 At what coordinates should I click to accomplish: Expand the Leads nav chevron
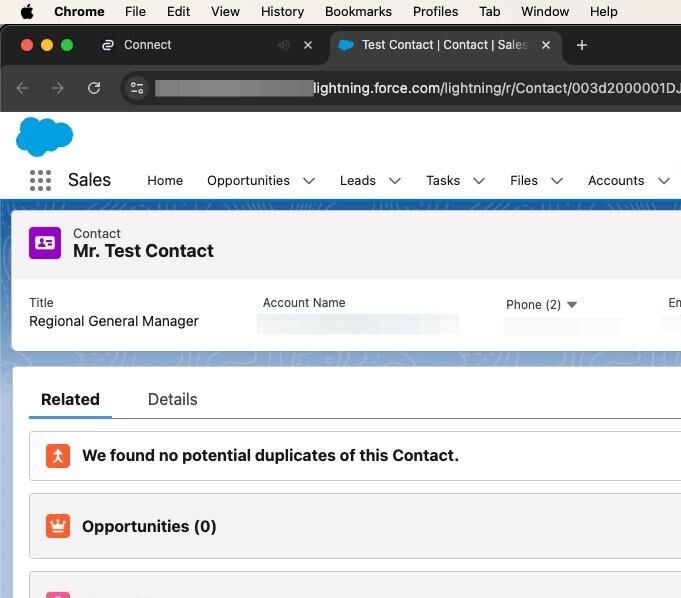tap(395, 181)
